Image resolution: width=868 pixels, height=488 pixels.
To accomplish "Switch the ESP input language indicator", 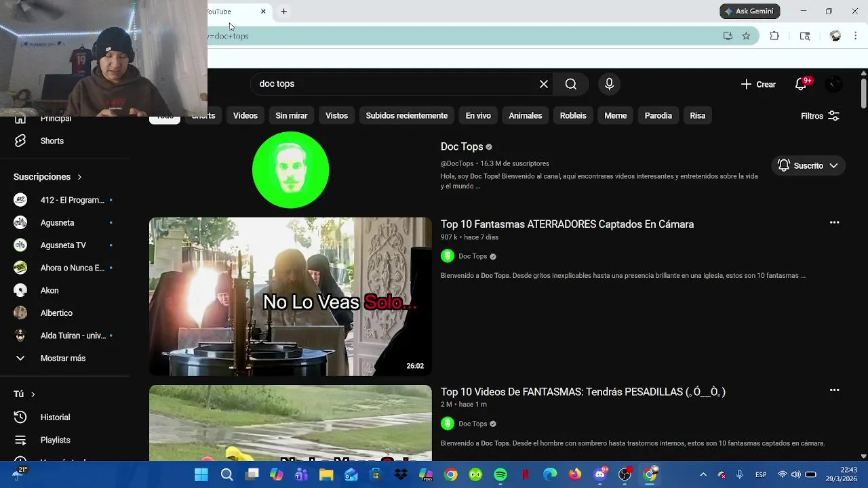I will (x=761, y=474).
